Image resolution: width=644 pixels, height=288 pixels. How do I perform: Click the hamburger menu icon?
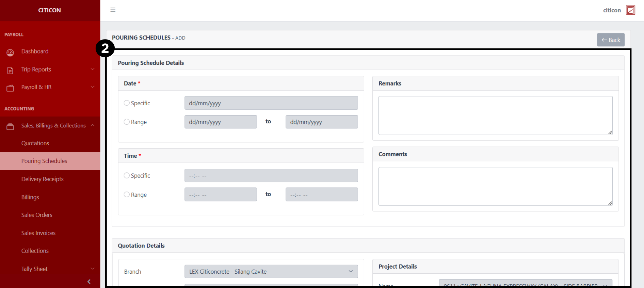click(113, 10)
